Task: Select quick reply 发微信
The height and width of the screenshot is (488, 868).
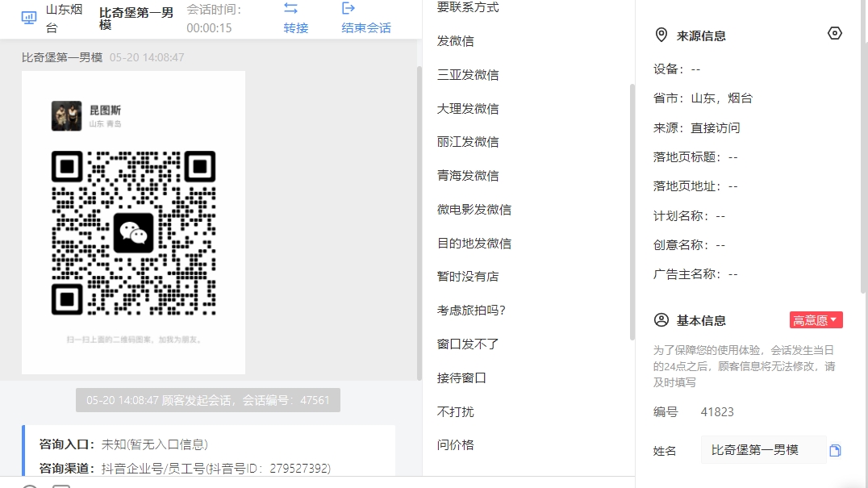Action: [455, 41]
